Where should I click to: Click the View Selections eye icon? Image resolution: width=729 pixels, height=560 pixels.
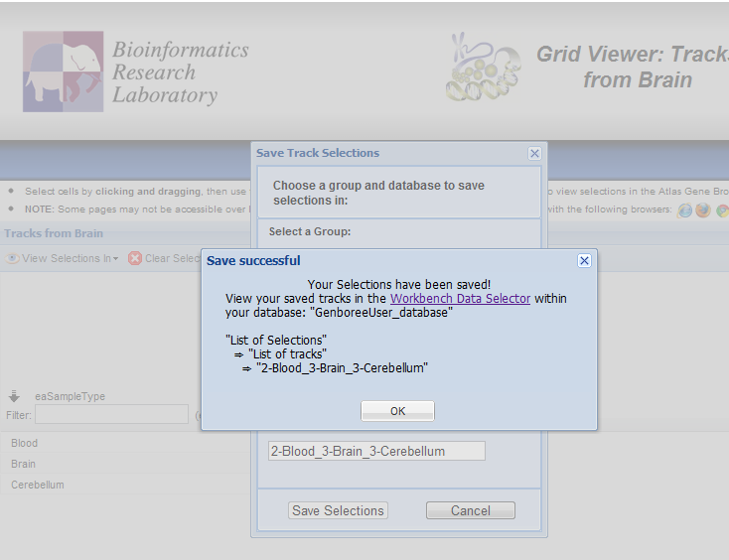13,258
